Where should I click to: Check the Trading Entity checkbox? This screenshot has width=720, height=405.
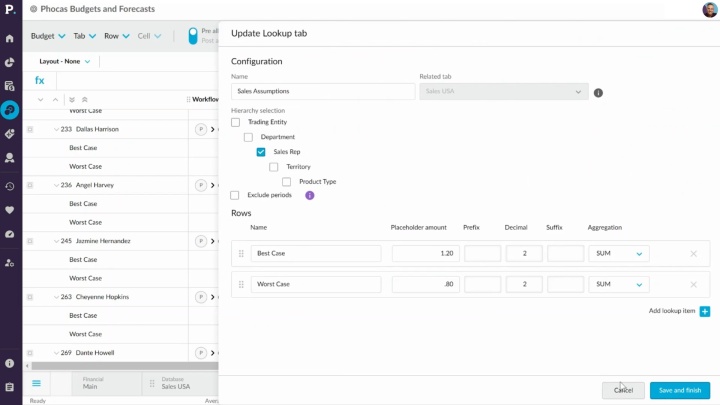click(x=236, y=122)
